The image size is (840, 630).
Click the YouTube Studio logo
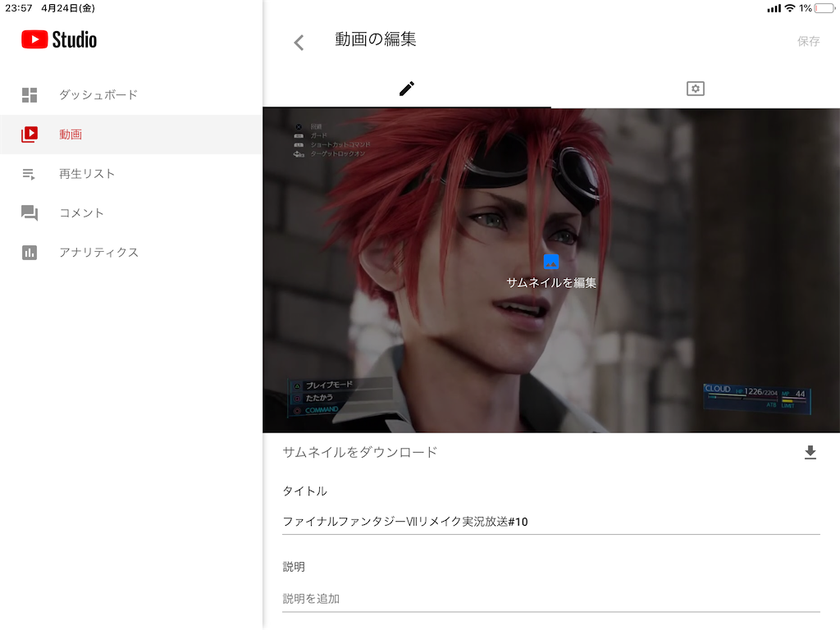pyautogui.click(x=59, y=39)
